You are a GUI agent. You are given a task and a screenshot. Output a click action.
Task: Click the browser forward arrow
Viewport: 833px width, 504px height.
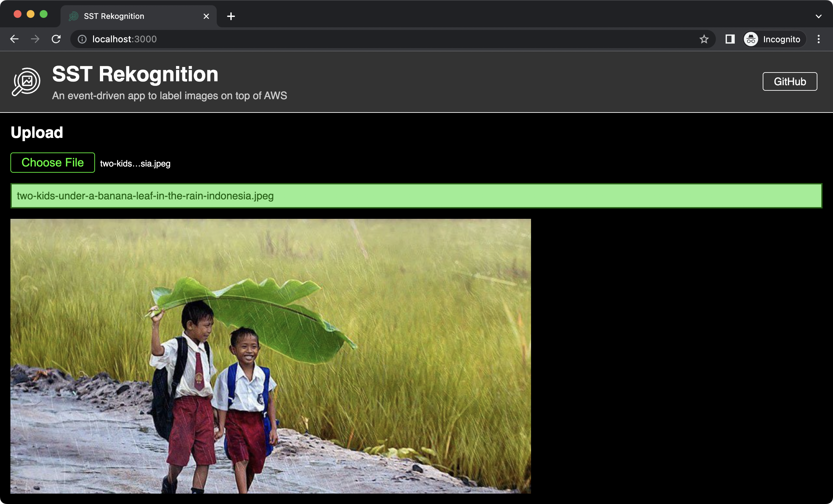pyautogui.click(x=35, y=39)
